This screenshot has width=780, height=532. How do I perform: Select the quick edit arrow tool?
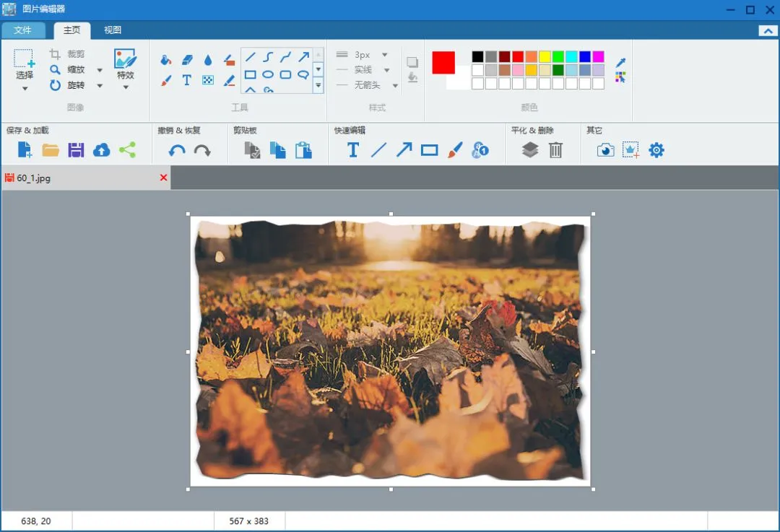click(404, 149)
